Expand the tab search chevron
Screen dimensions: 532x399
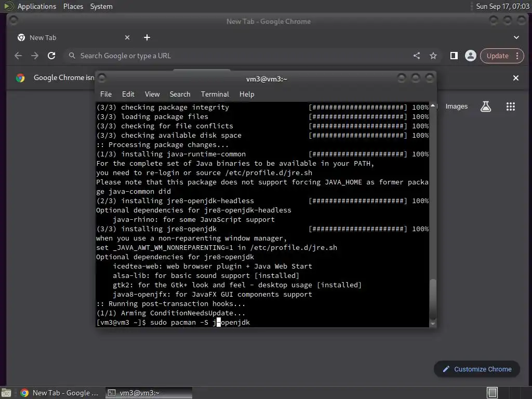click(516, 37)
